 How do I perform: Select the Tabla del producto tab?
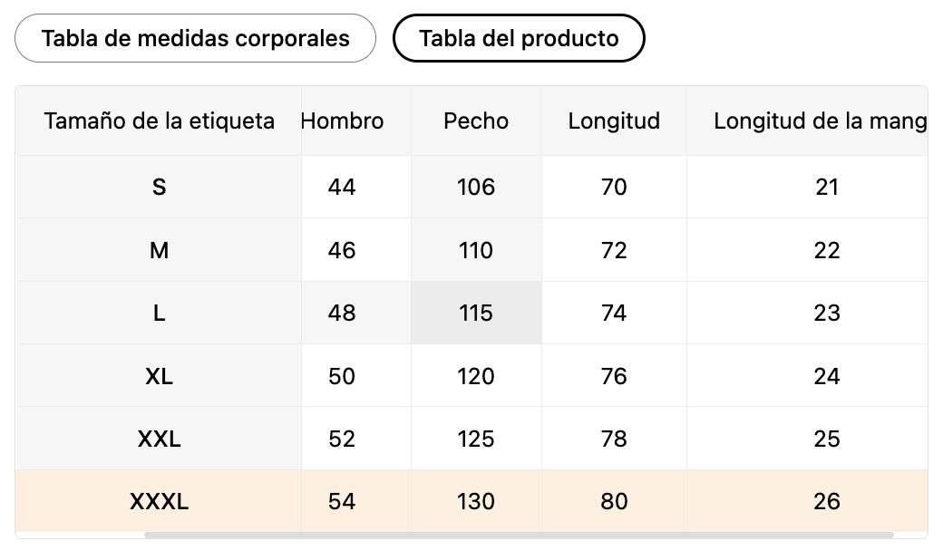click(519, 38)
